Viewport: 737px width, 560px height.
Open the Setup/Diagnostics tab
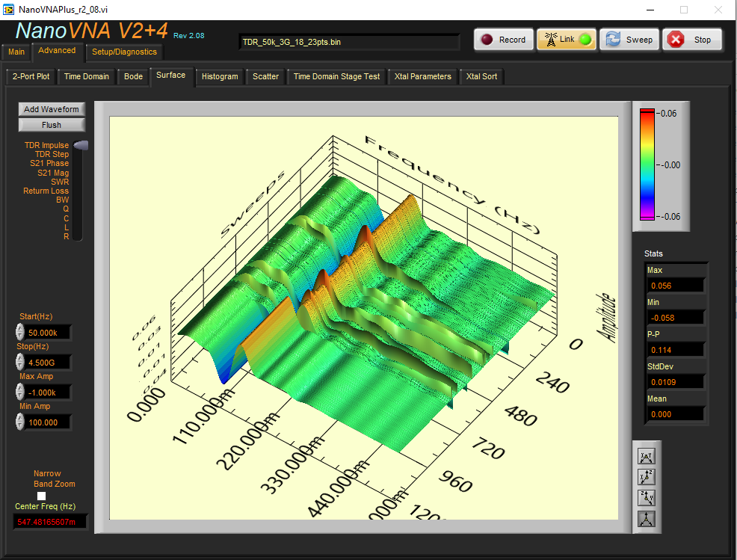[124, 52]
